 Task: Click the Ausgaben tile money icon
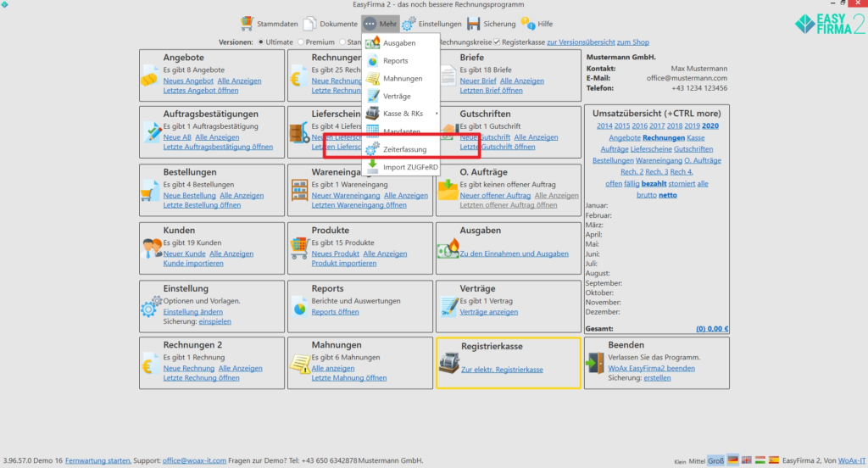448,248
